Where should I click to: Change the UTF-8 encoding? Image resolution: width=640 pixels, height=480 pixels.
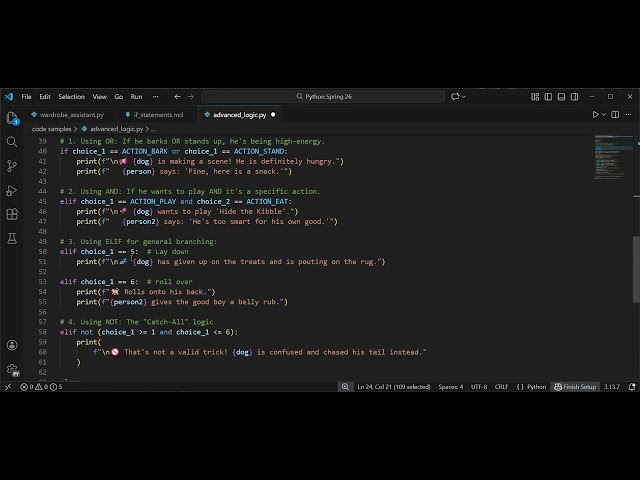[x=479, y=387]
